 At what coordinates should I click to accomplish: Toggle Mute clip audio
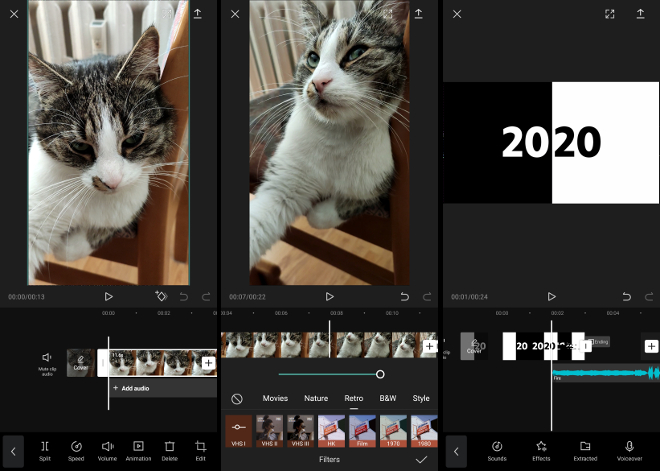(x=47, y=361)
